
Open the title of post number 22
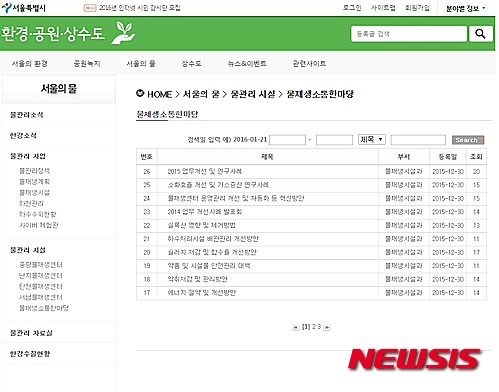pyautogui.click(x=201, y=225)
